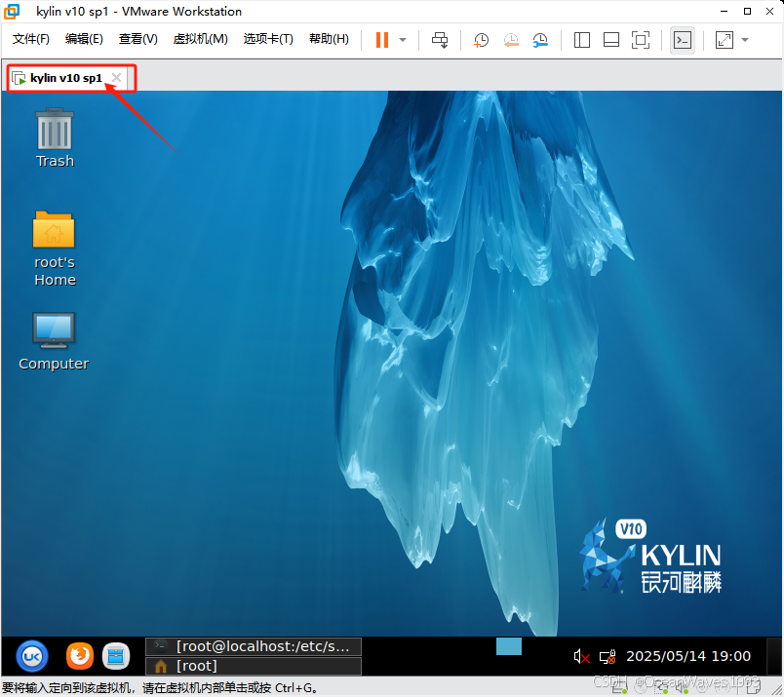Select the Trash desktop icon
Viewport: 784px width, 697px height.
[55, 138]
